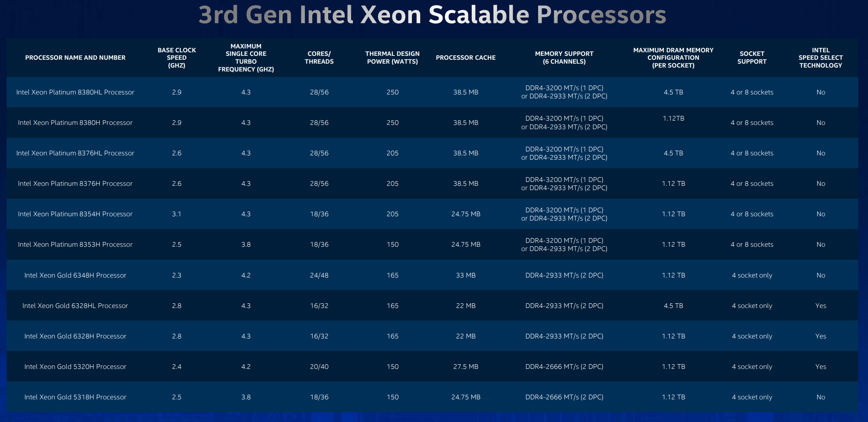Click the 27.5 MB processor cache value

pos(465,367)
